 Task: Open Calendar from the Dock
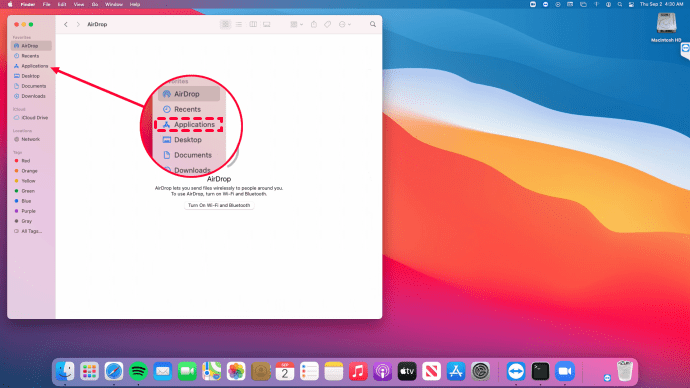coord(285,372)
